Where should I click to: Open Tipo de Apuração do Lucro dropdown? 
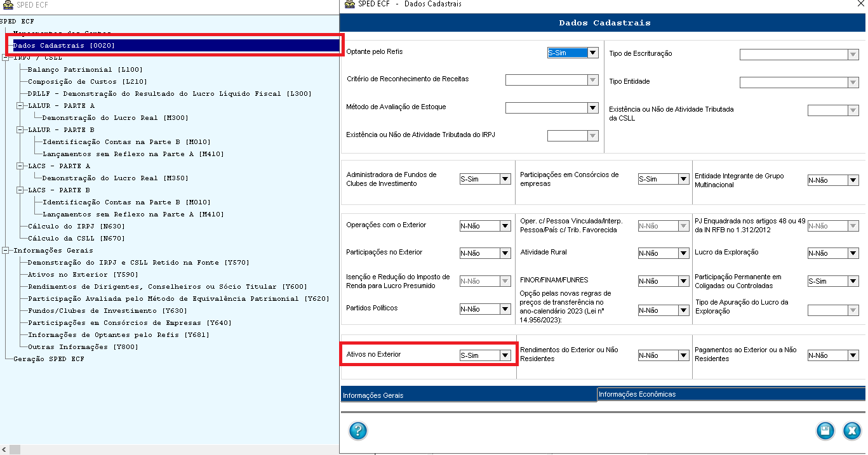(x=853, y=310)
